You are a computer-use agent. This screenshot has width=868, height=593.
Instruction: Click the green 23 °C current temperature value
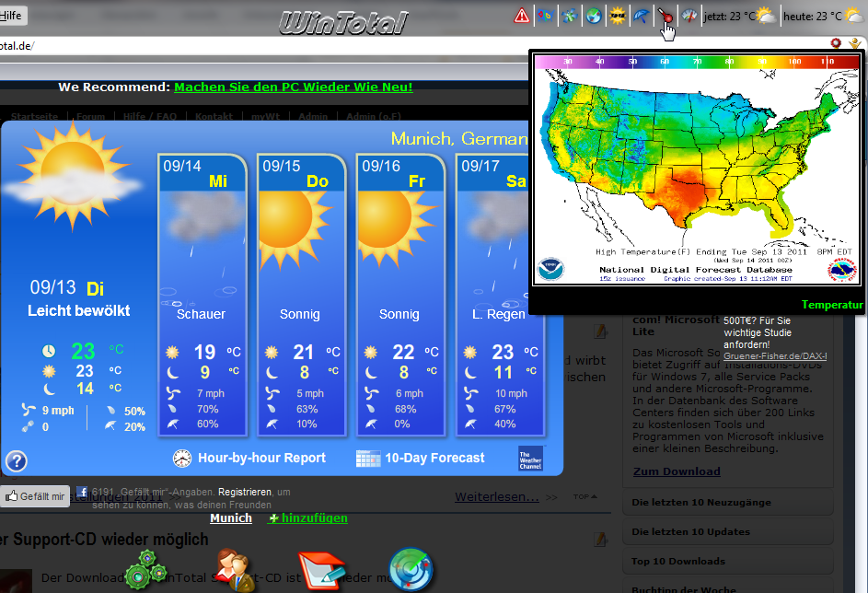pos(97,351)
